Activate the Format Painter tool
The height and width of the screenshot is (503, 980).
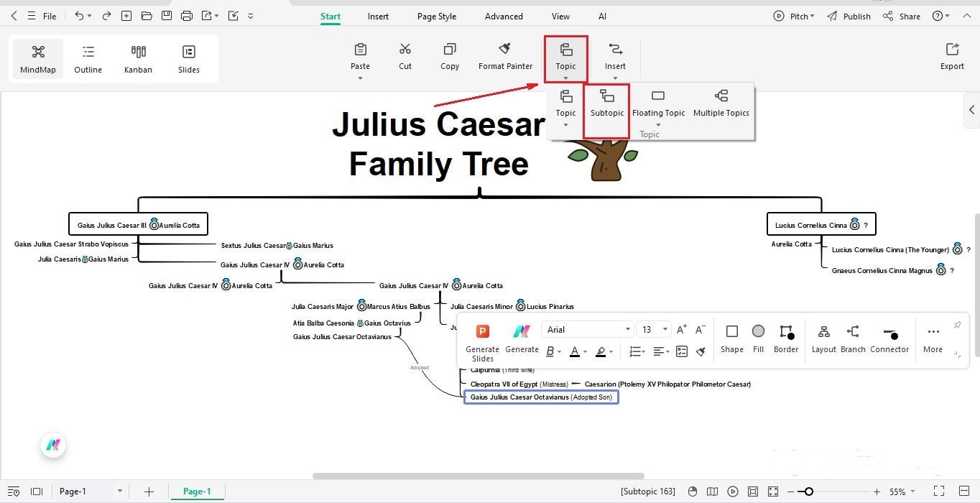click(505, 56)
